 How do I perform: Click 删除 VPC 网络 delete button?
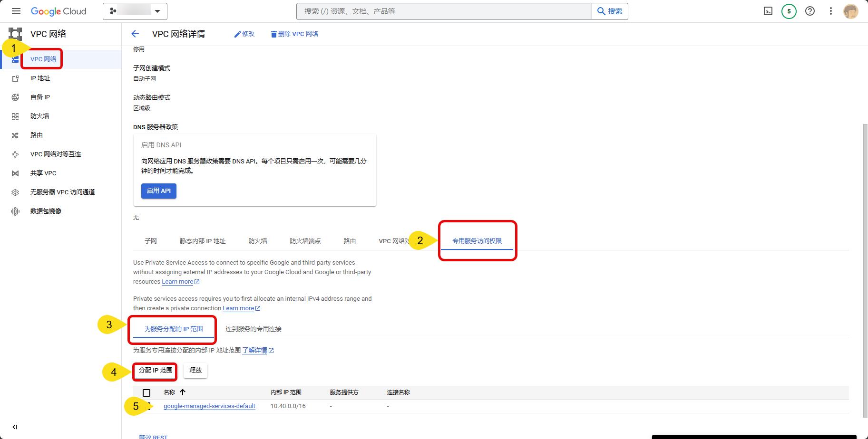294,34
